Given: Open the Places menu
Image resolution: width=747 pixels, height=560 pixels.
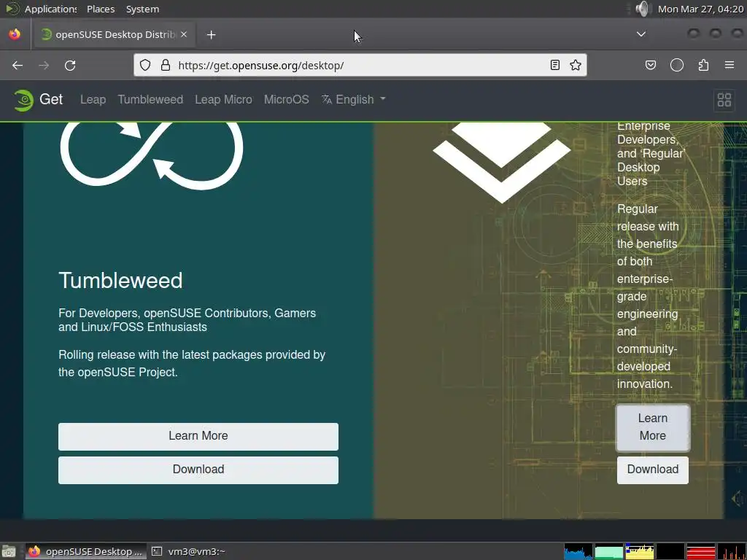Looking at the screenshot, I should (101, 9).
